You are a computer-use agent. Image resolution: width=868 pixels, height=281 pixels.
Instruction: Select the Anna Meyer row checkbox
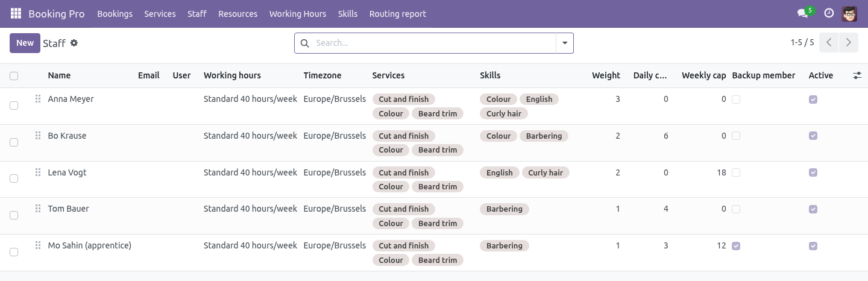click(x=14, y=106)
